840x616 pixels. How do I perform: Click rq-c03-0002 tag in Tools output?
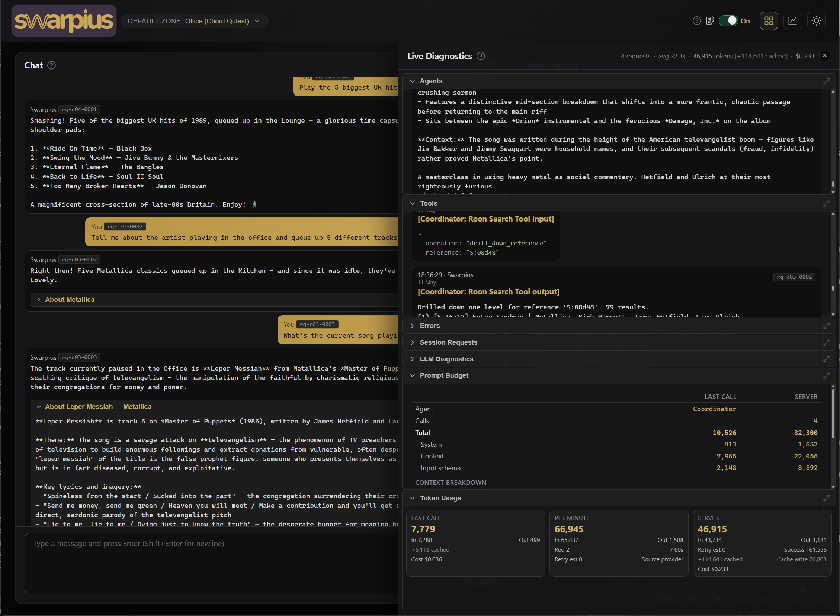[794, 277]
